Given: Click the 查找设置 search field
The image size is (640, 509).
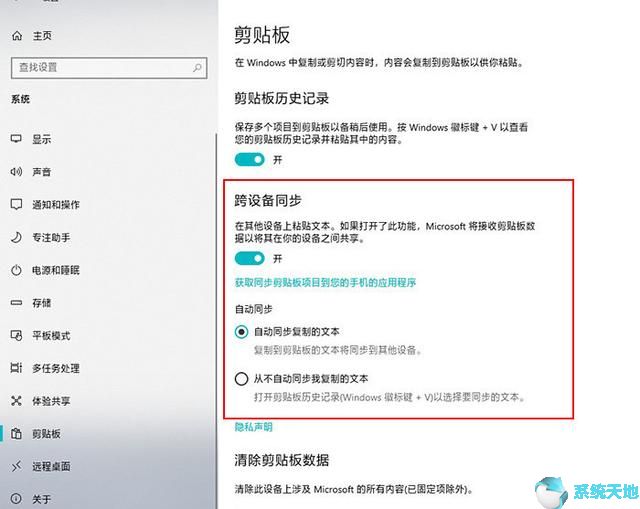Looking at the screenshot, I should 109,68.
